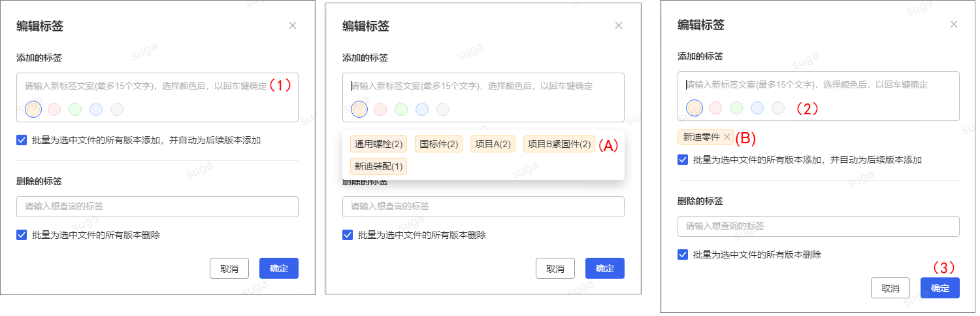Pick the red color swatch in left dialog

tap(54, 109)
